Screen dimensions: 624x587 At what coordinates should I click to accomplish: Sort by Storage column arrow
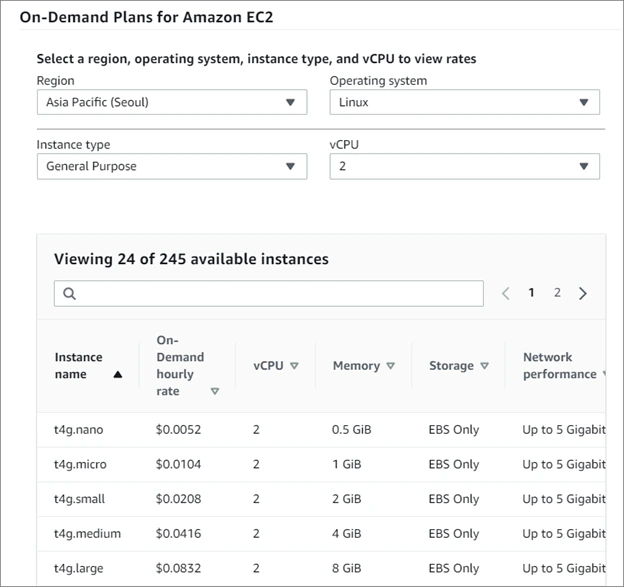(484, 366)
